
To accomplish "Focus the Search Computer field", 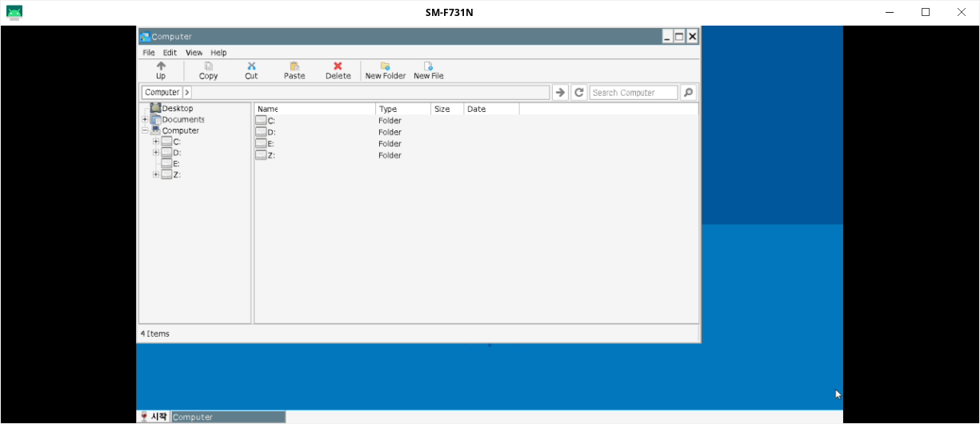I will [634, 93].
